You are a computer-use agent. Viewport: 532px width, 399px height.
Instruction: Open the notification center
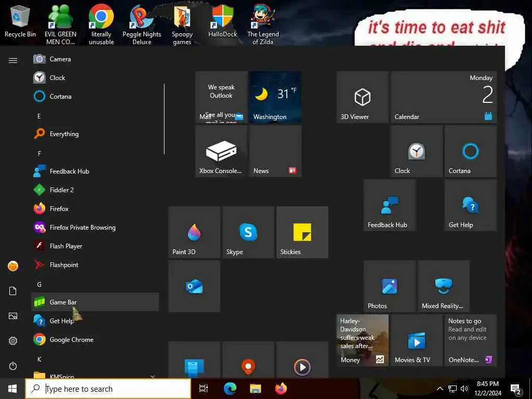tap(516, 389)
